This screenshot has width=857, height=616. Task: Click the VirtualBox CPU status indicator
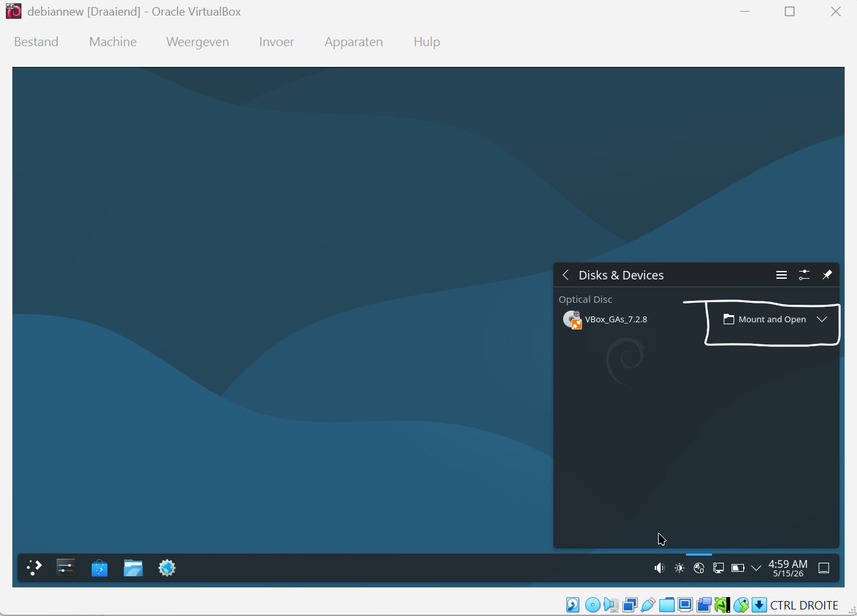tap(722, 605)
